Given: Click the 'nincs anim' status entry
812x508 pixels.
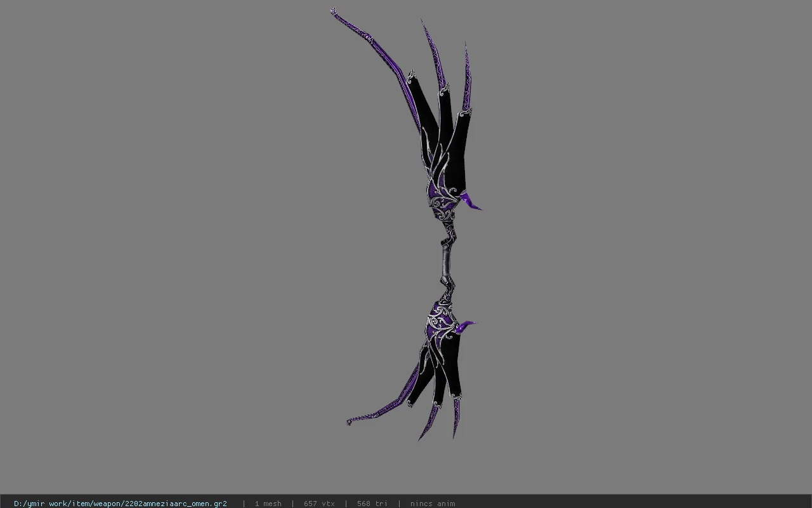Looking at the screenshot, I should click(433, 503).
